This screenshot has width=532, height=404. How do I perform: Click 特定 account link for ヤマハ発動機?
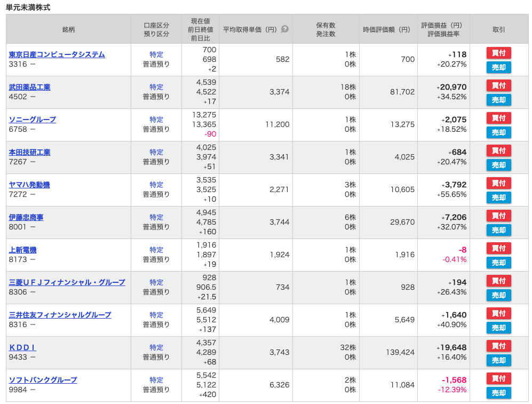(156, 185)
